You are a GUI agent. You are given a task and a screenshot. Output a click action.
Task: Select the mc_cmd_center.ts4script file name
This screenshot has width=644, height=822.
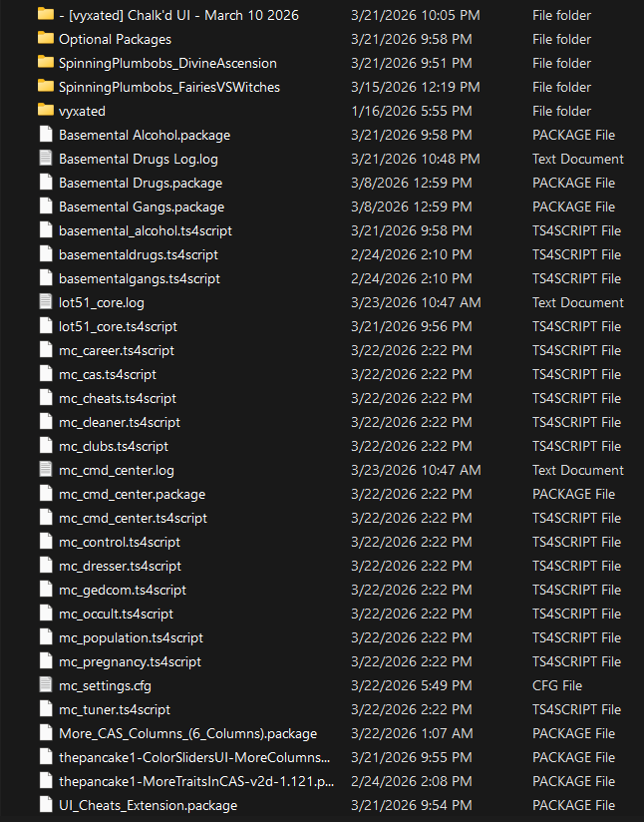pos(134,519)
